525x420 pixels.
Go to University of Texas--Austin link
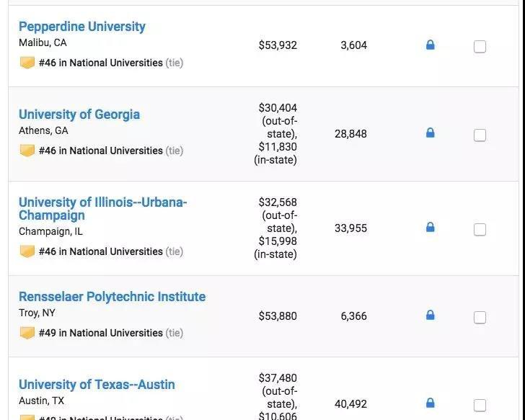click(x=97, y=385)
